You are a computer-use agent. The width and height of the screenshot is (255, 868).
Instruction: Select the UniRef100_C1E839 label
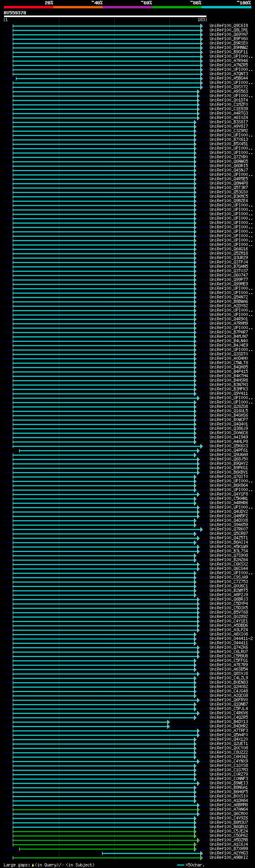pyautogui.click(x=229, y=109)
